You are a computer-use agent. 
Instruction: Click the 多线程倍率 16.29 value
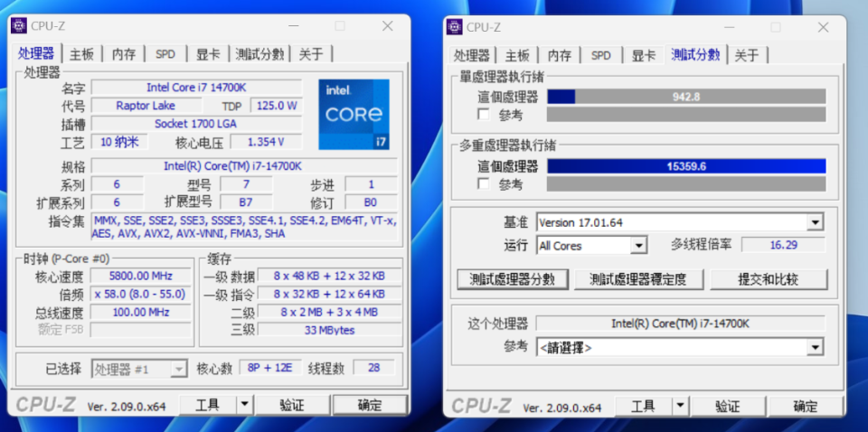(x=783, y=245)
